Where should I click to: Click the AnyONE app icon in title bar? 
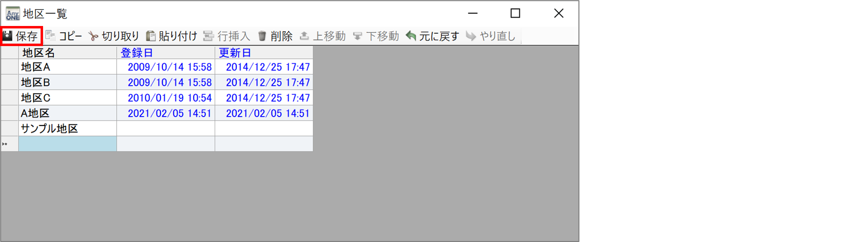coord(13,13)
